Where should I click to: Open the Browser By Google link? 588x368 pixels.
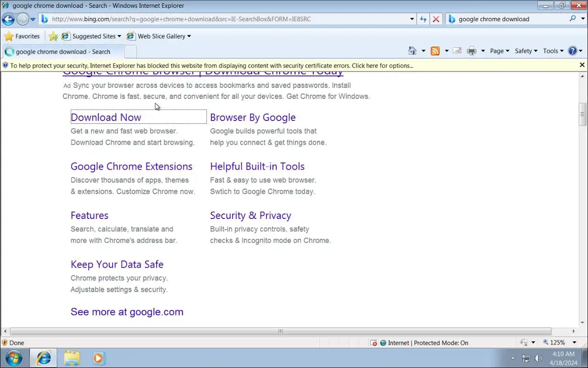253,117
